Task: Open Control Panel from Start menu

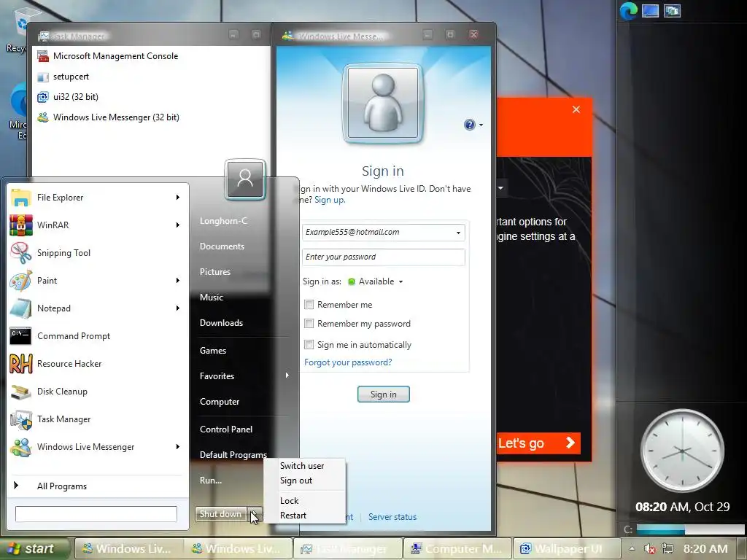Action: (226, 429)
